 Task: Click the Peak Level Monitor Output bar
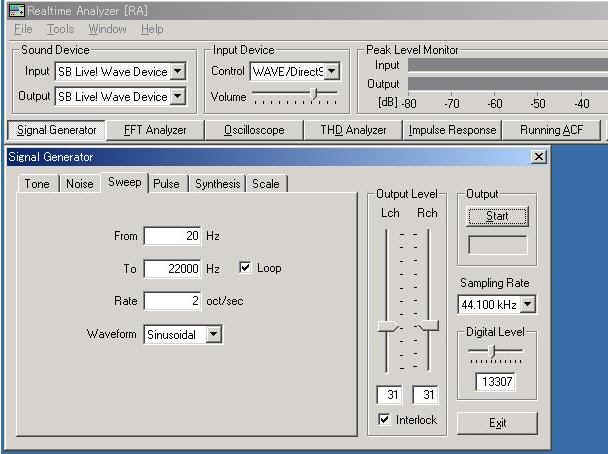click(508, 84)
